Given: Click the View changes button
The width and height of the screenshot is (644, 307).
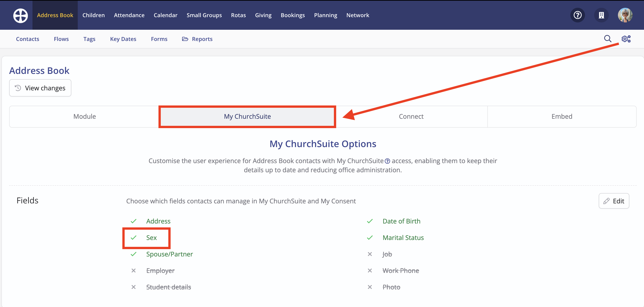Looking at the screenshot, I should (40, 88).
